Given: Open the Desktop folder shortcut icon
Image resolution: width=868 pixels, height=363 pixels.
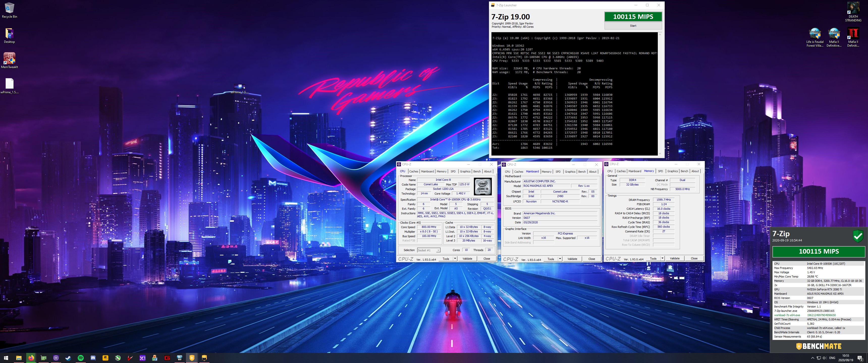Looking at the screenshot, I should click(x=9, y=36).
